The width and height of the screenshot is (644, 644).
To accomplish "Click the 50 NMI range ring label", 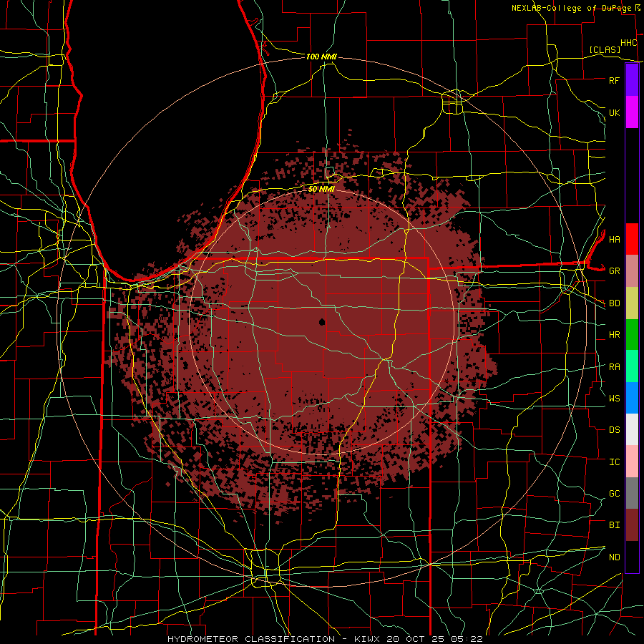I will [x=321, y=189].
